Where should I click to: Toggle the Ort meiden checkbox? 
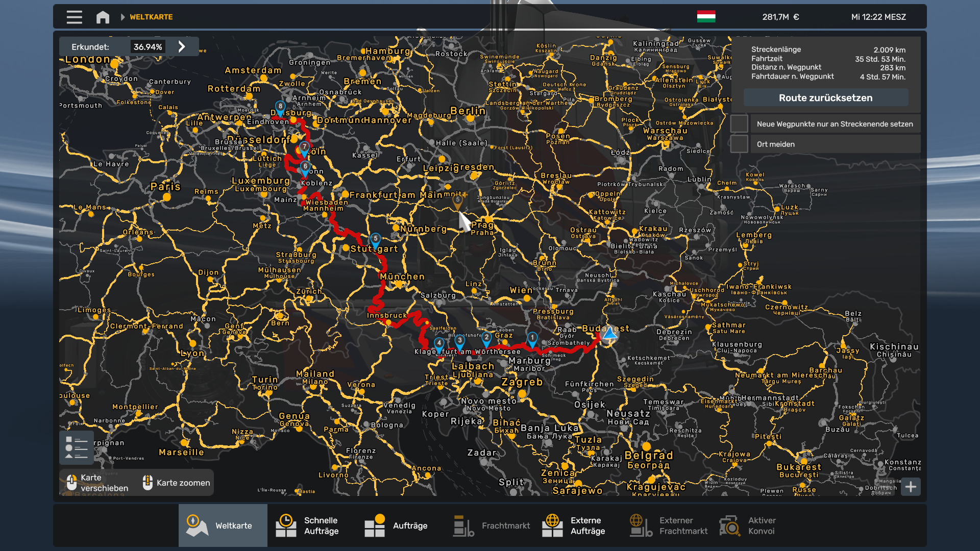[739, 144]
